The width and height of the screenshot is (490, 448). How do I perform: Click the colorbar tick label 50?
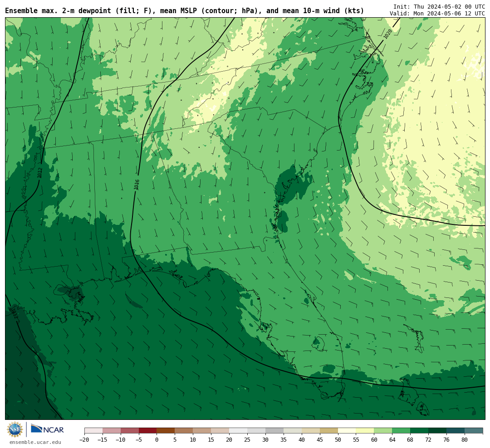click(338, 439)
